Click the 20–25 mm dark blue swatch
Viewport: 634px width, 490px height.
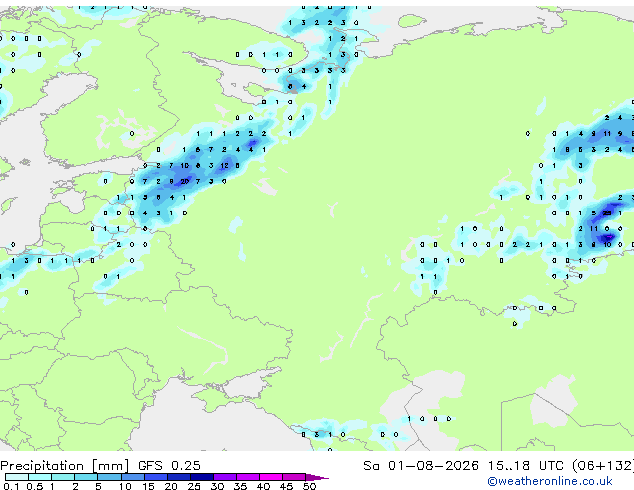[x=178, y=477]
